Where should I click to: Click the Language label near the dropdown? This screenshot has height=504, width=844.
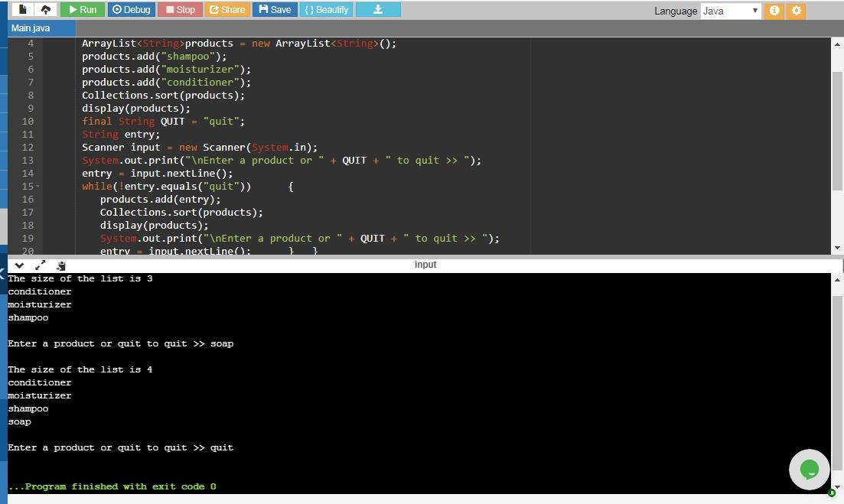(676, 11)
